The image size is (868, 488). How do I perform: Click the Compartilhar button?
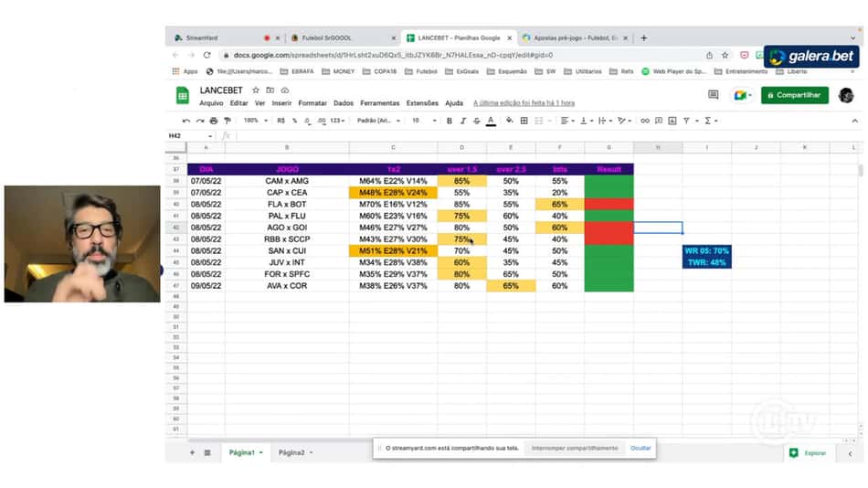[794, 95]
